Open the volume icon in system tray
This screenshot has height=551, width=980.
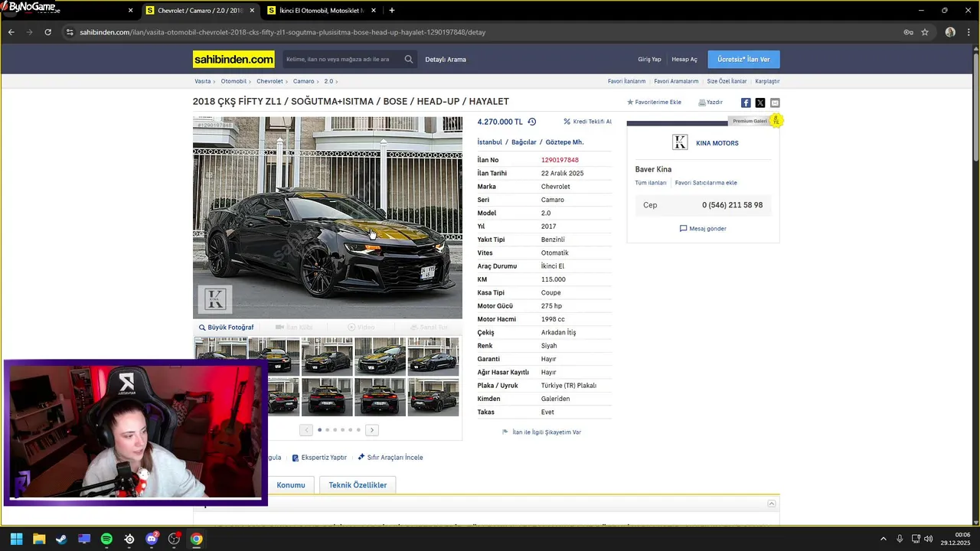point(928,539)
